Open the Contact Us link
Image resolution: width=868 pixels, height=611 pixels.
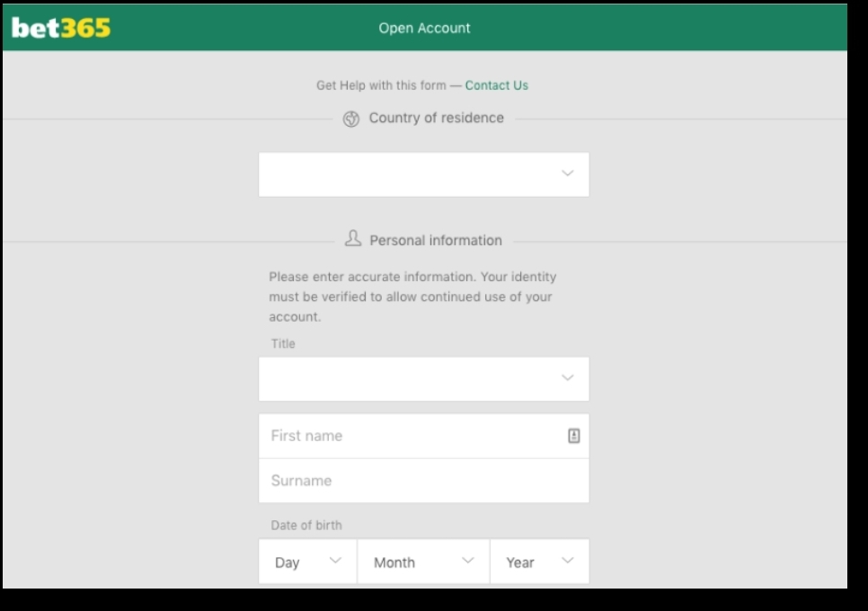(496, 85)
